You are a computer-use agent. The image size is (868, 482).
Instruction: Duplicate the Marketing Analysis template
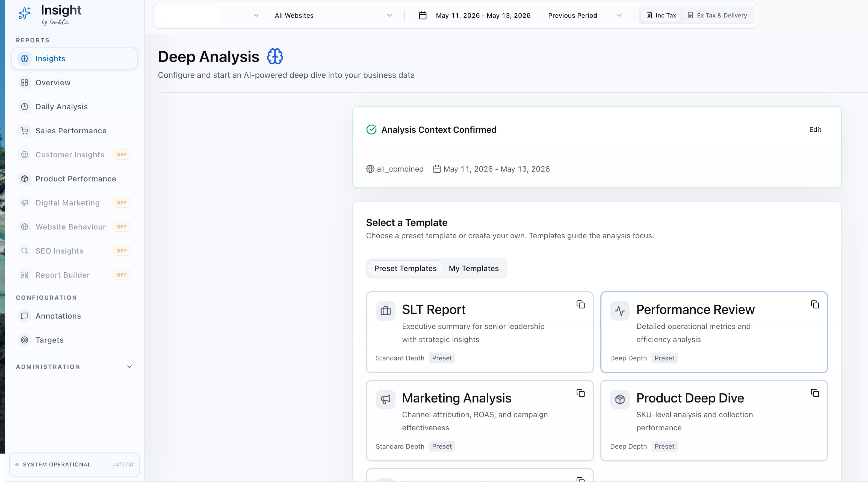click(580, 393)
